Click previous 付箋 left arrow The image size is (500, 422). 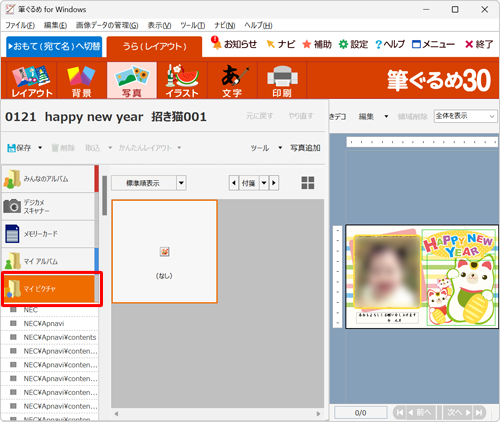[x=234, y=183]
